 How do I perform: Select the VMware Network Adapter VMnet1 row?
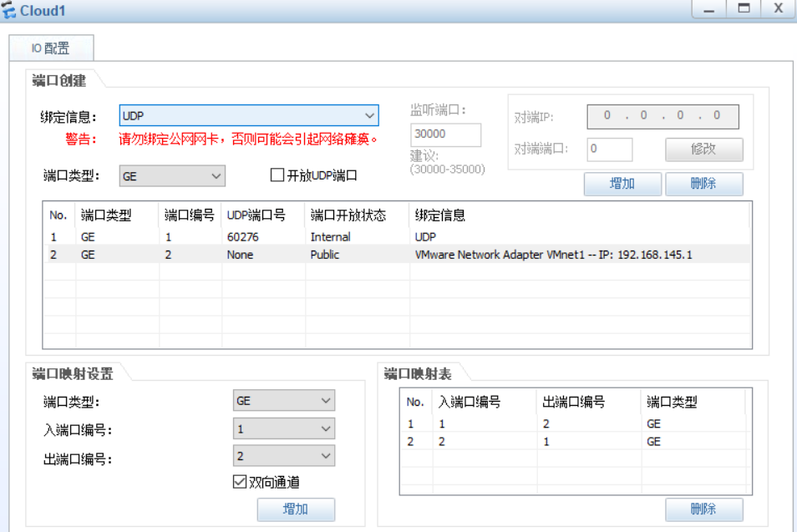pos(397,255)
